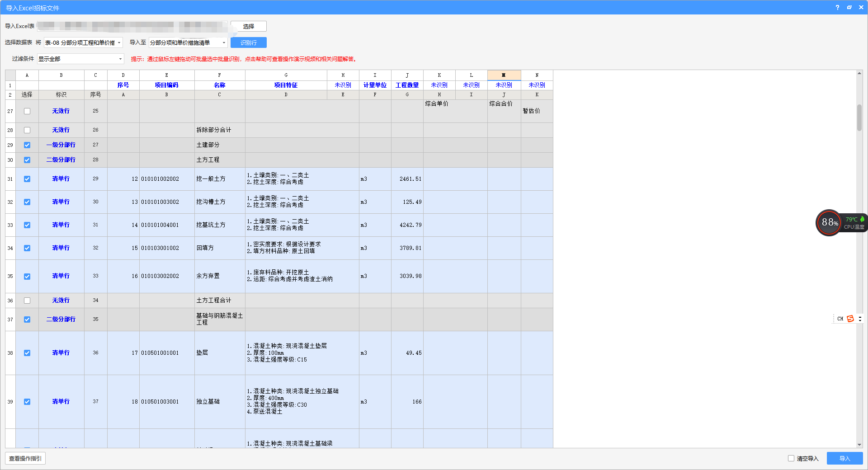The image size is (868, 470).
Task: Uncheck the 挖一般土方 row checkbox
Action: point(27,179)
